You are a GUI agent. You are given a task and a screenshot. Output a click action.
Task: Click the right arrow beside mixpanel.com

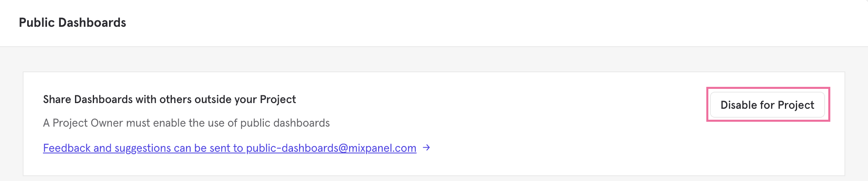pos(426,148)
